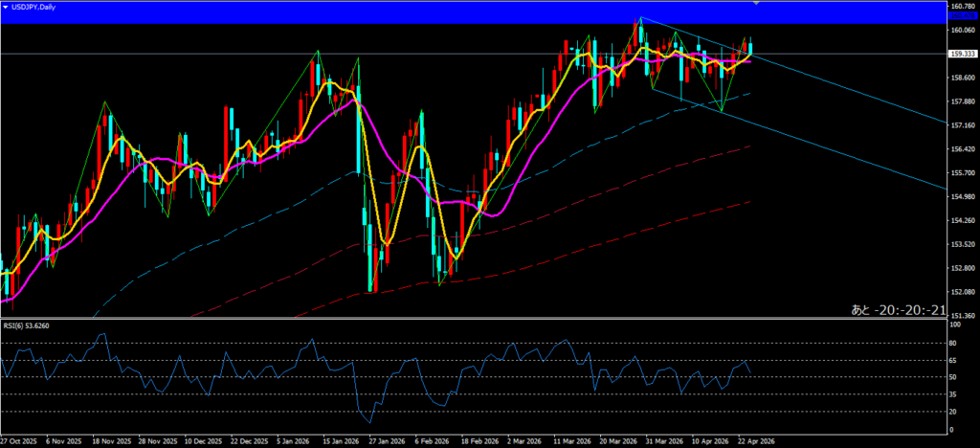
Task: Click the 154.980 price axis label
Action: [x=961, y=196]
